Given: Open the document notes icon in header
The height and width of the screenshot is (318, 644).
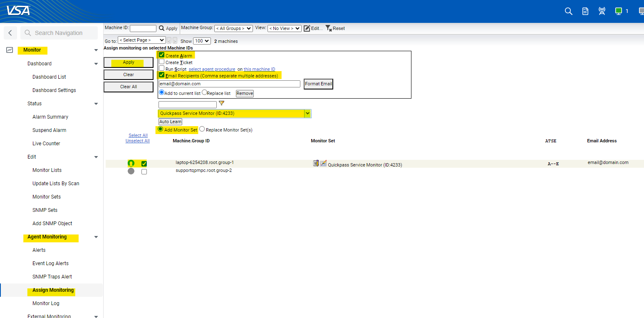Looking at the screenshot, I should [x=585, y=11].
